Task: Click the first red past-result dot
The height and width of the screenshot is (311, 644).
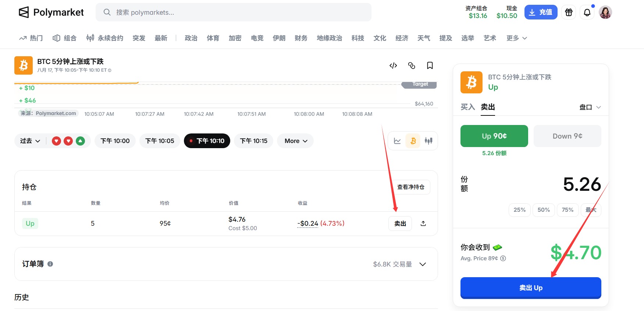Action: (x=56, y=141)
